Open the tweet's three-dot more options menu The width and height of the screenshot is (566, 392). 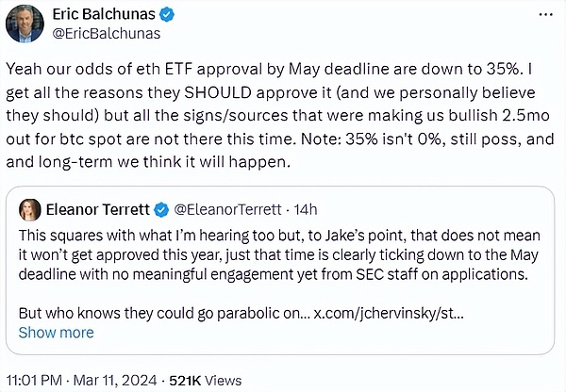(545, 15)
